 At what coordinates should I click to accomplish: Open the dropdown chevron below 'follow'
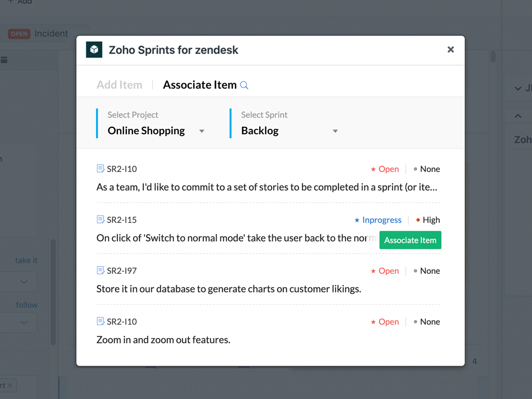pyautogui.click(x=24, y=322)
